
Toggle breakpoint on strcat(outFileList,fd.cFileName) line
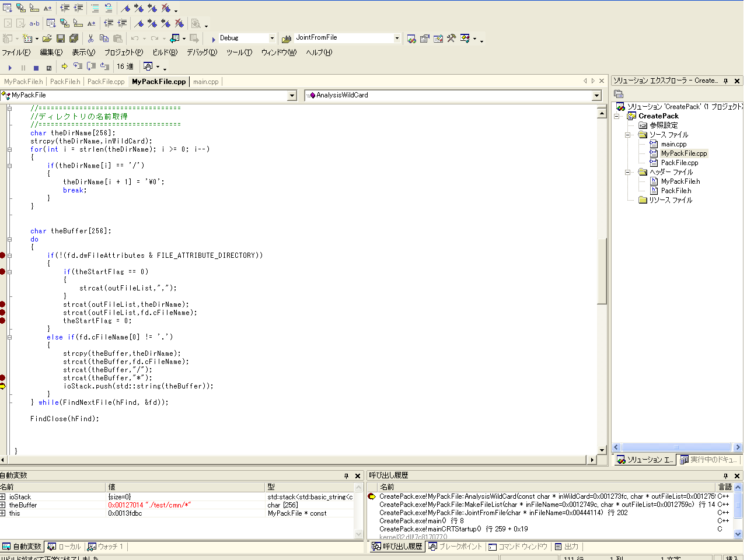2,313
